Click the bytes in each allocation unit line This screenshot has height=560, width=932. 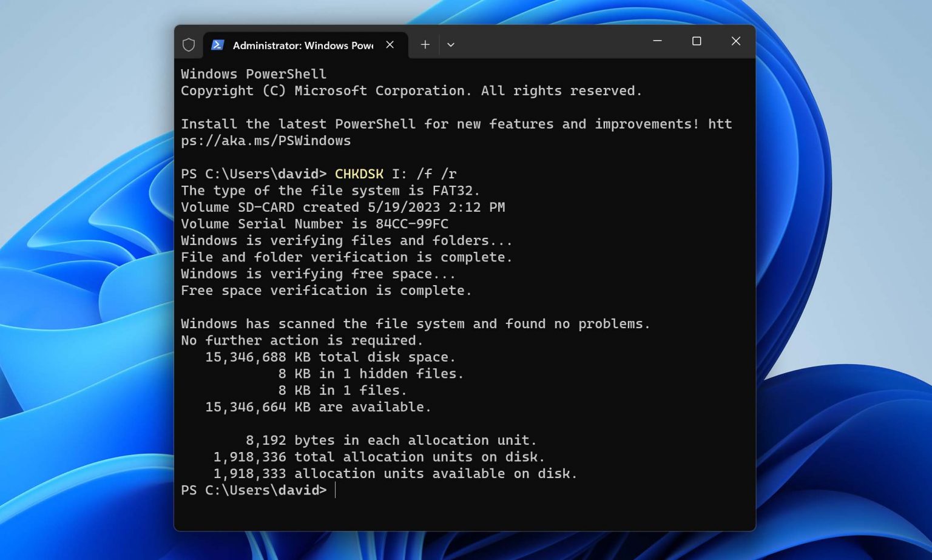pyautogui.click(x=391, y=440)
